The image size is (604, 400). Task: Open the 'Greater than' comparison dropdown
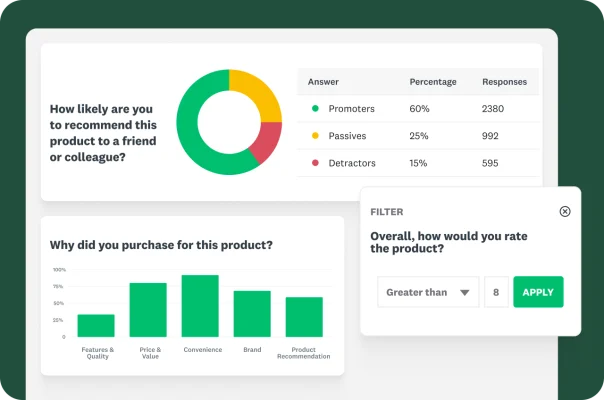coord(428,292)
